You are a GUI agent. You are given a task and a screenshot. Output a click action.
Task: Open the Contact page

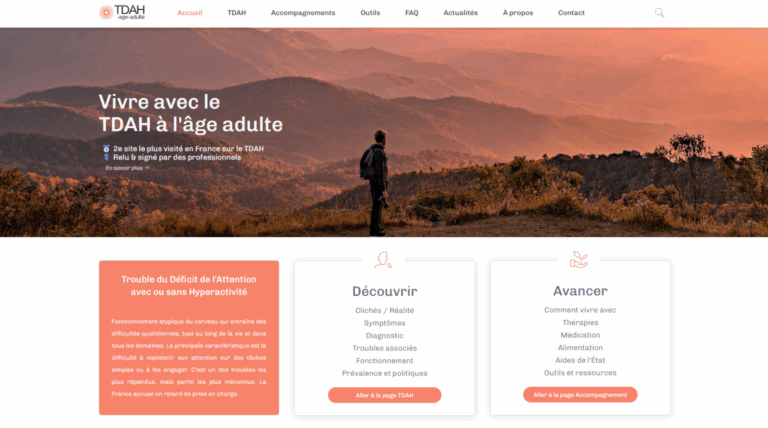click(571, 13)
